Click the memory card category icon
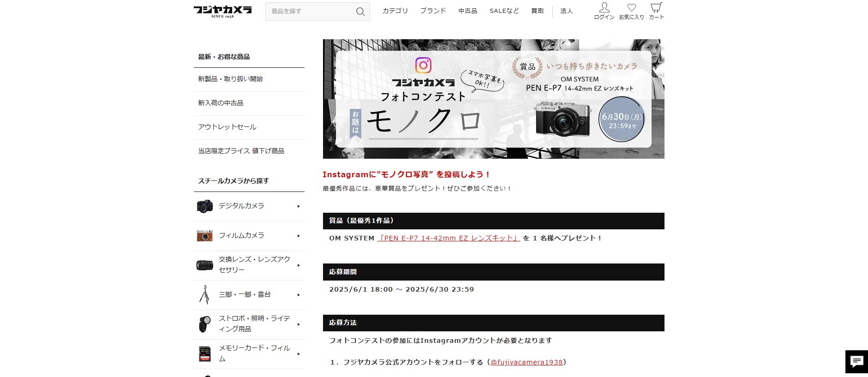This screenshot has height=377, width=868. (x=204, y=354)
